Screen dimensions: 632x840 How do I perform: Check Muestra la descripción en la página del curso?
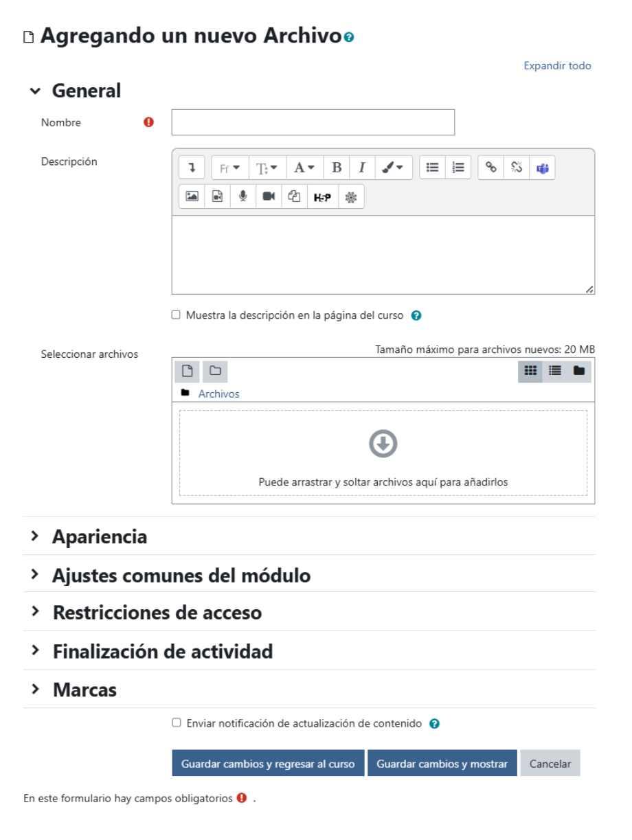click(x=177, y=315)
